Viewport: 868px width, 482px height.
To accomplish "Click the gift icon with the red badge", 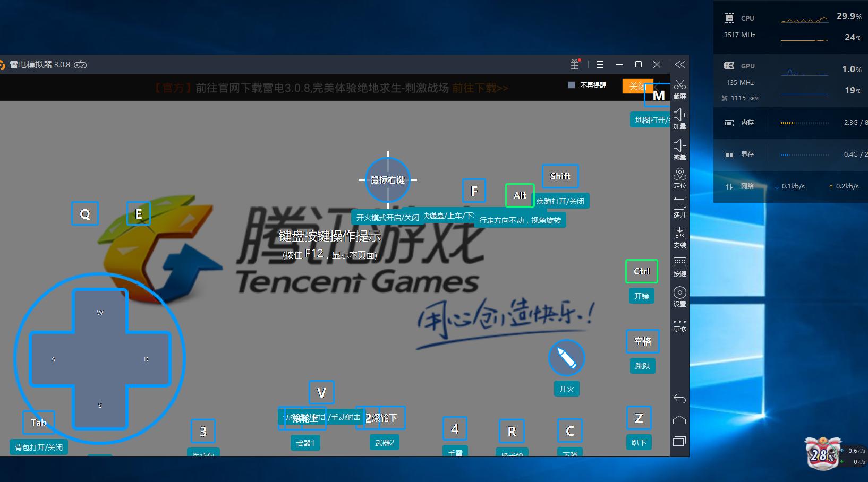I will click(574, 64).
